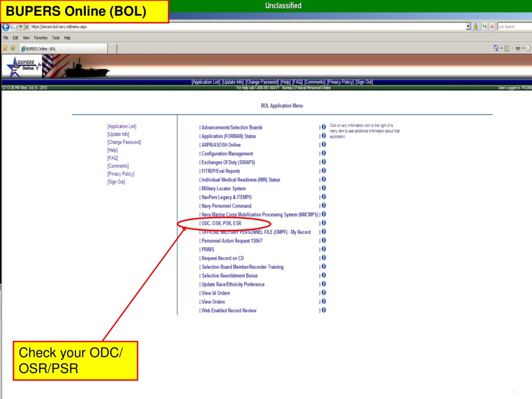Open ARPR/ASOSH Online link
This screenshot has width=532, height=399.
point(221,145)
